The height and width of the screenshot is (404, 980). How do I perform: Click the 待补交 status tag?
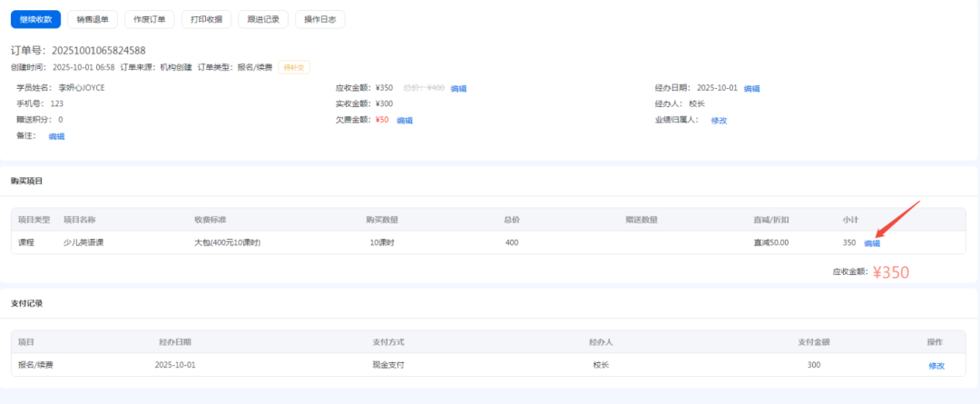pyautogui.click(x=294, y=67)
